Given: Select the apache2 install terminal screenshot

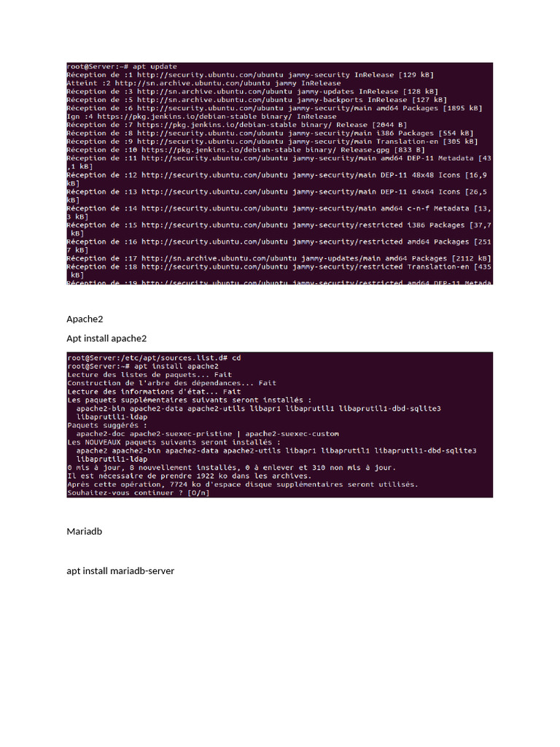Looking at the screenshot, I should (x=279, y=425).
